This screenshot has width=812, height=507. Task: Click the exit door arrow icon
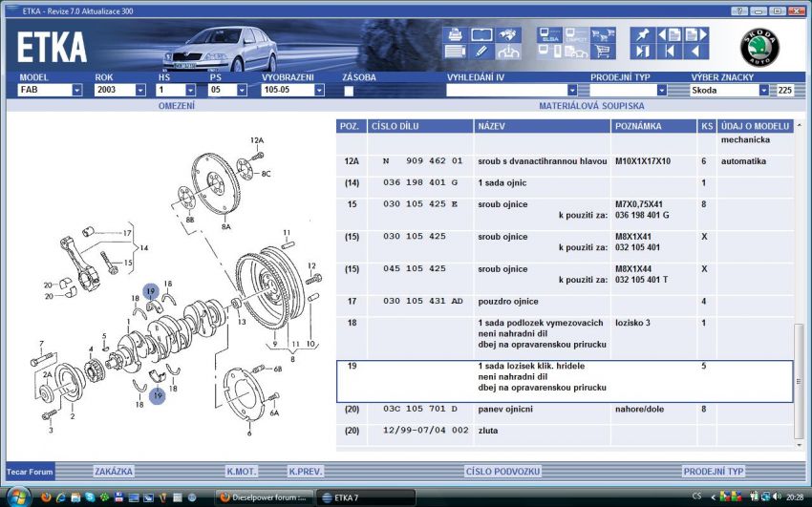(x=643, y=52)
